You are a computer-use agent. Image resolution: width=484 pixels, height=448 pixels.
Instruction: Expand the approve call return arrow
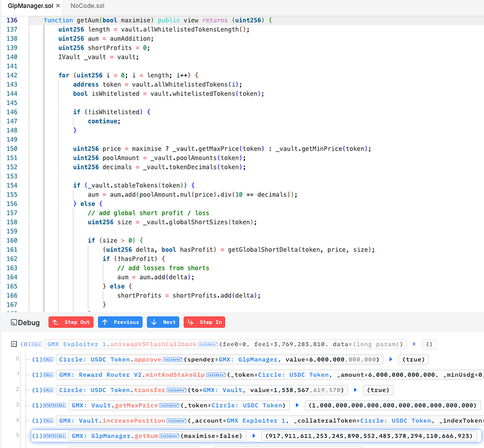[391, 359]
